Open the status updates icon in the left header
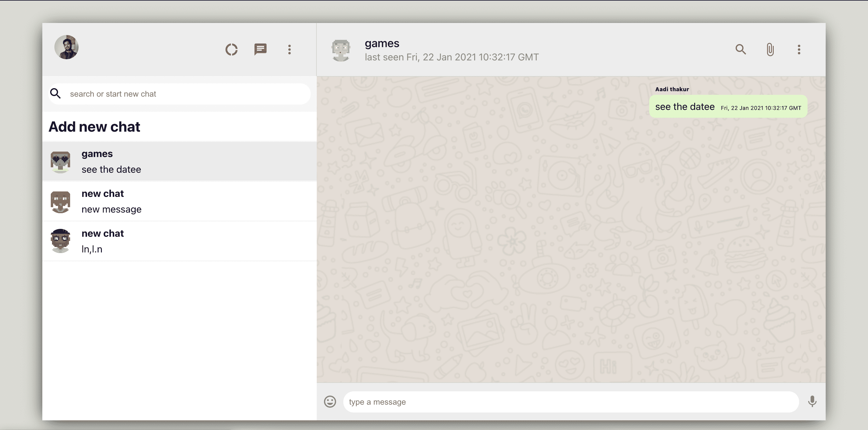The image size is (868, 430). point(232,49)
